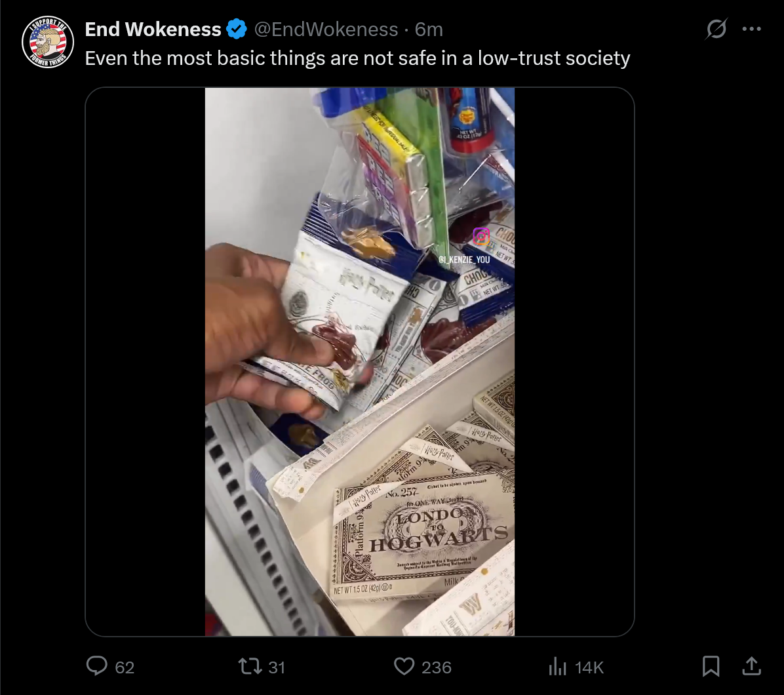Click the End Wokeness profile avatar

tap(48, 41)
